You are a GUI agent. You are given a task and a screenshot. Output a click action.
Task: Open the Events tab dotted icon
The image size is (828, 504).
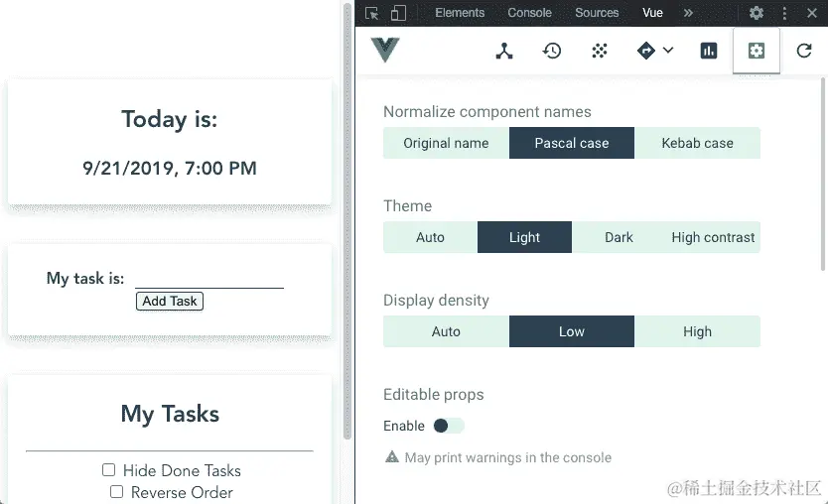pos(600,52)
